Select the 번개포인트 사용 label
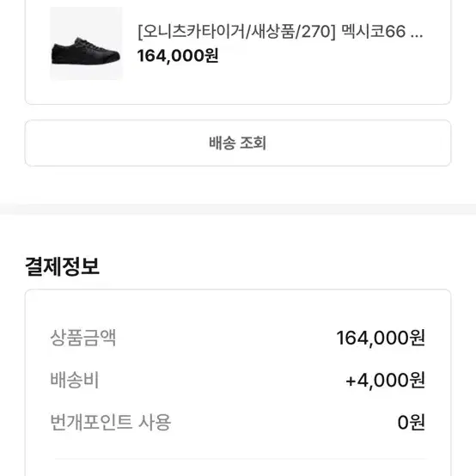The height and width of the screenshot is (476, 476). click(111, 422)
